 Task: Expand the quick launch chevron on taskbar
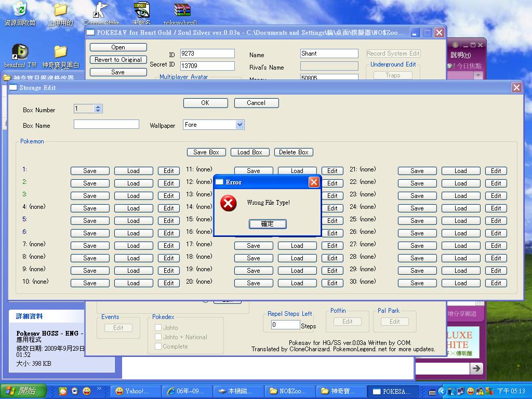pos(99,389)
